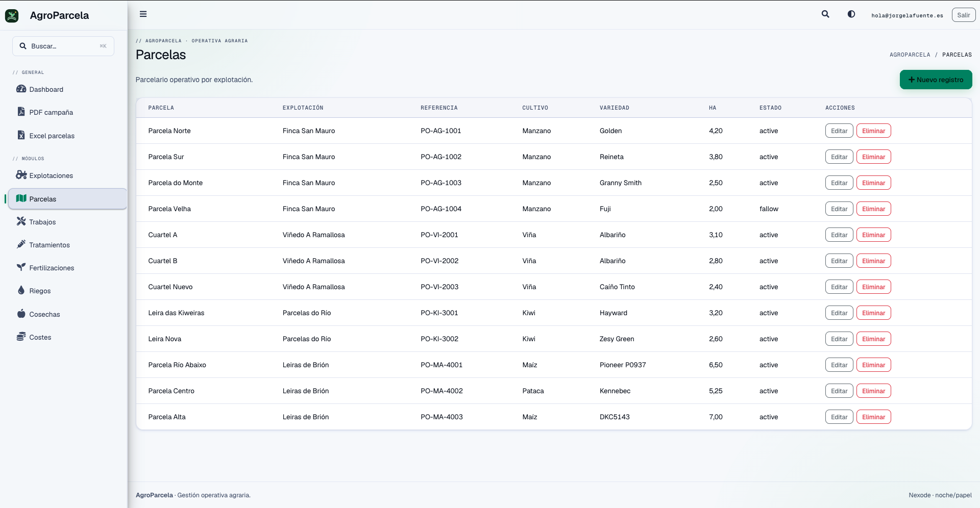
Task: Toggle dark/light theme contrast icon
Action: 851,14
